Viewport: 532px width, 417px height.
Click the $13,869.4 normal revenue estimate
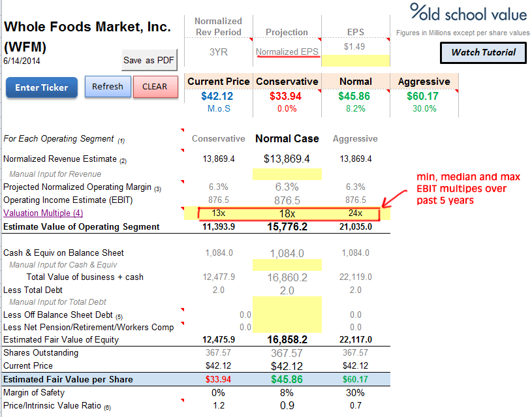[x=287, y=159]
